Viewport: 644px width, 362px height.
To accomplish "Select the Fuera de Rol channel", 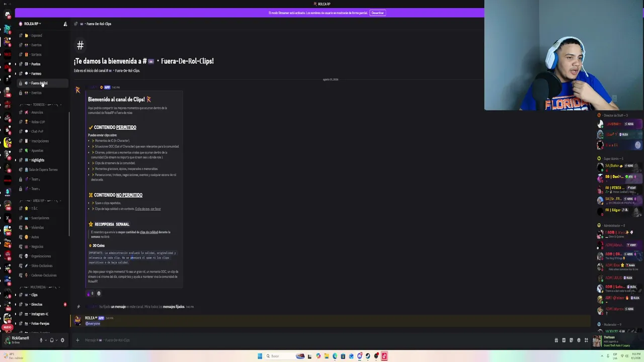I will pyautogui.click(x=41, y=83).
